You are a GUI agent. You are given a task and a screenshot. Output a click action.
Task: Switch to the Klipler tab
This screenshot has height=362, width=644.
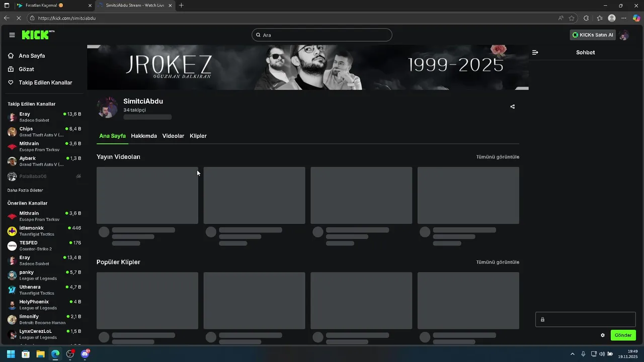(198, 136)
